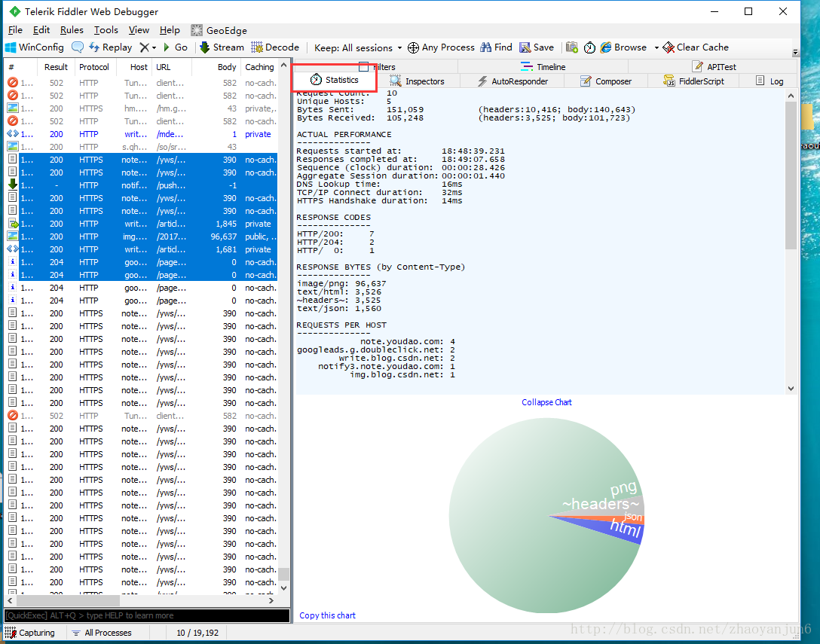Sort sessions by the Caching column
The image size is (820, 644).
coord(259,67)
